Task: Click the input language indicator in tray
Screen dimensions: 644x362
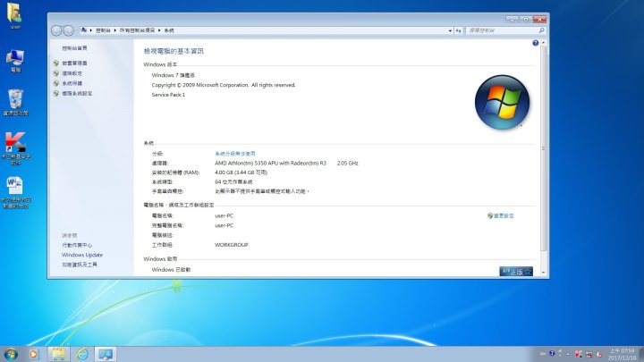Action: (x=543, y=354)
